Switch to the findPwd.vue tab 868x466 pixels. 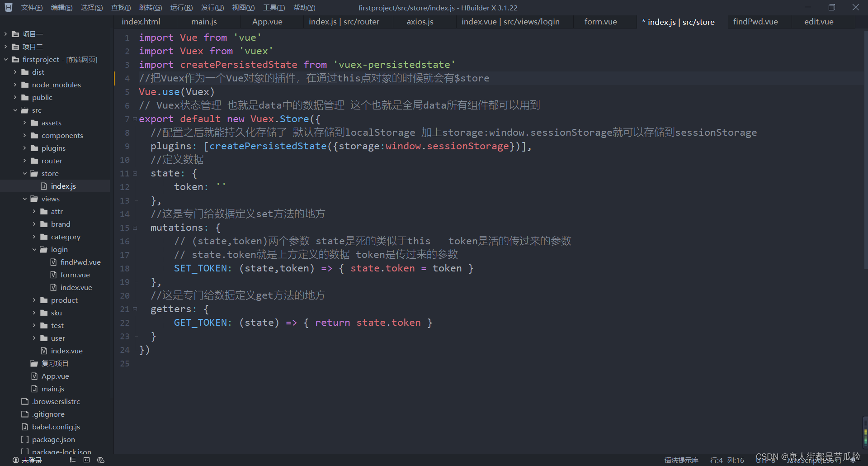[x=755, y=22]
